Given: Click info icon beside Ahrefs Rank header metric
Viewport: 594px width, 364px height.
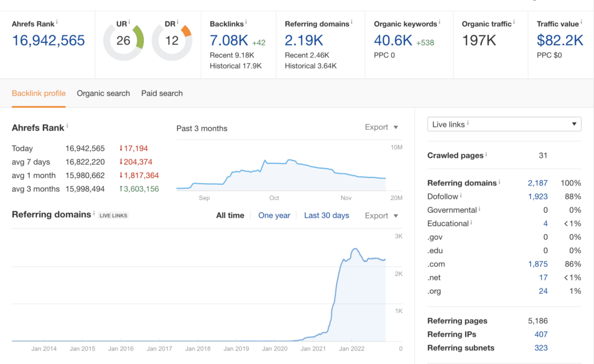Looking at the screenshot, I should [57, 23].
